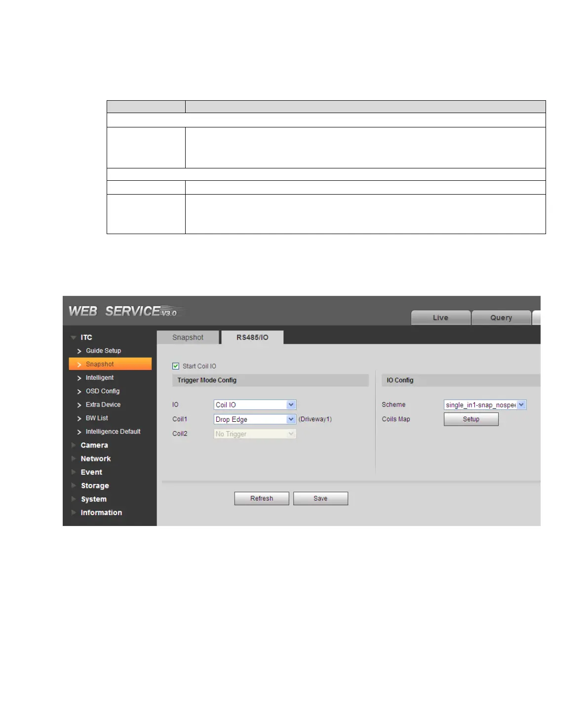Open OSD Config in the sidebar
The width and height of the screenshot is (588, 728).
[103, 391]
